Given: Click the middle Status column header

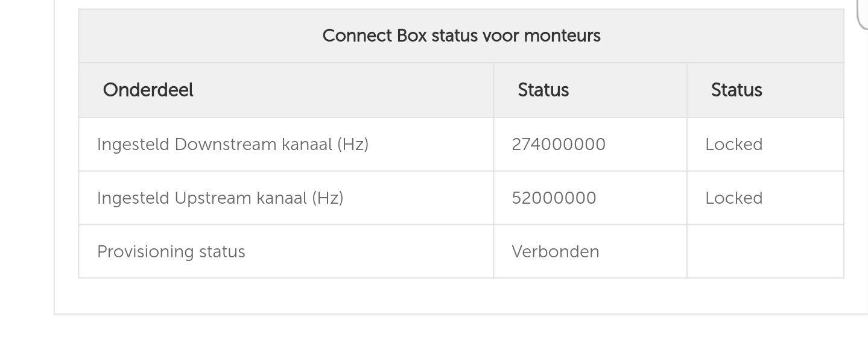Looking at the screenshot, I should 543,90.
